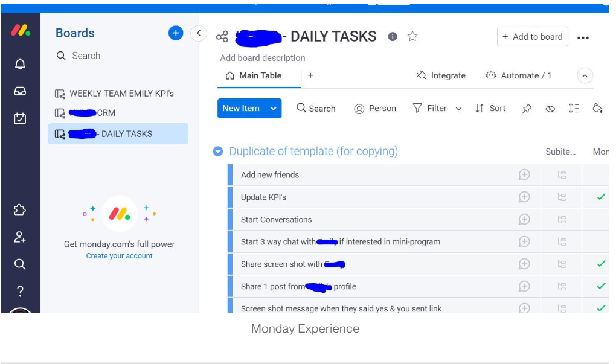Screen dimensions: 616x364
Task: Filter by Person in the toolbar
Action: click(375, 109)
